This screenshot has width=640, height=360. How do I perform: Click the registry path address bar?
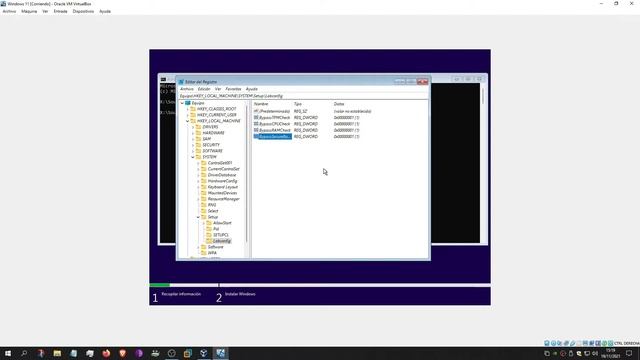(x=303, y=96)
